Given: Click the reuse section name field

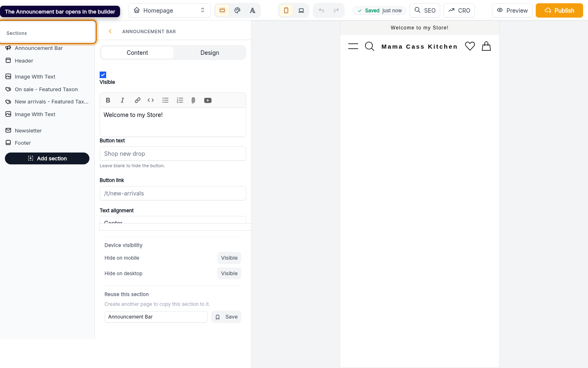Looking at the screenshot, I should 156,317.
